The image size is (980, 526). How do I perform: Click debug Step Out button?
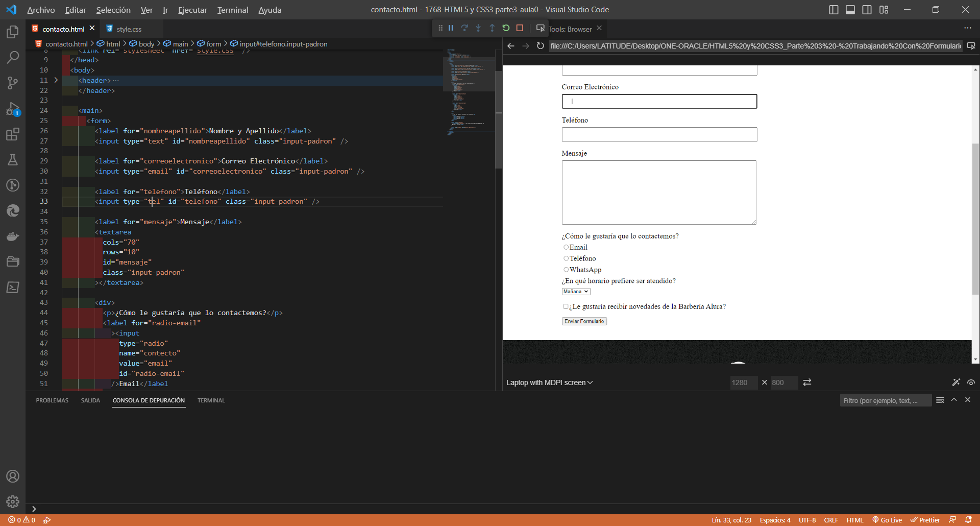point(492,28)
